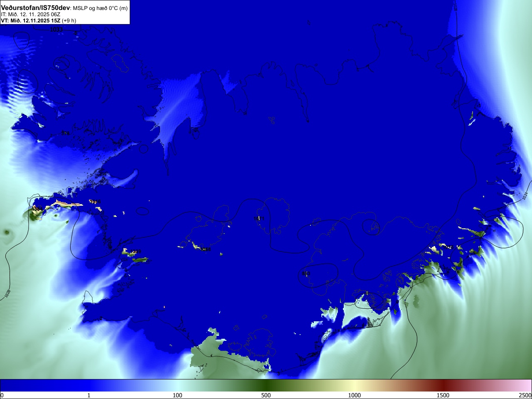
Task: Pick the dark red color above the '1500' tick
Action: point(443,385)
